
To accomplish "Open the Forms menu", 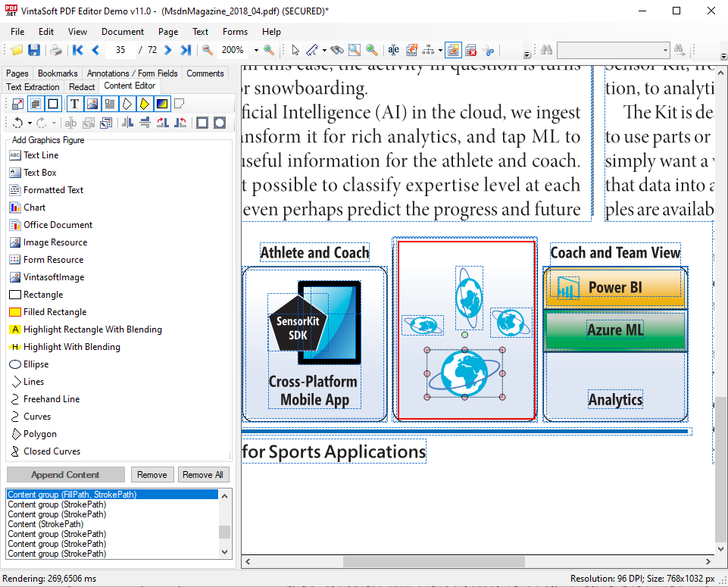I will click(235, 32).
